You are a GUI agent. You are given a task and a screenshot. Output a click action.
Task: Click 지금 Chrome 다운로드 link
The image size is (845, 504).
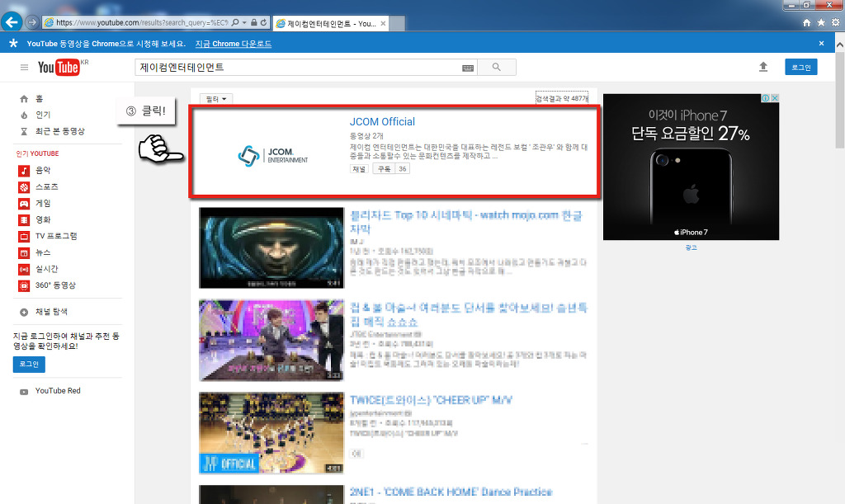tap(234, 44)
